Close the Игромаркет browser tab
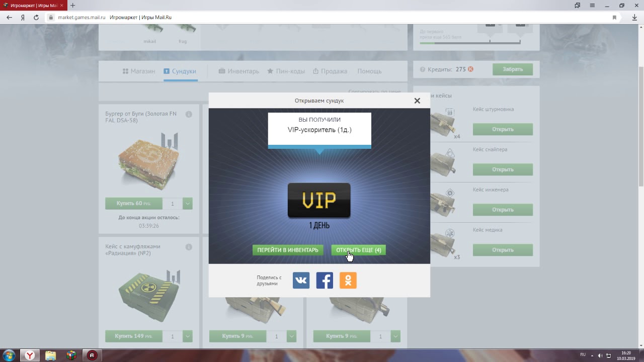644x362 pixels. click(x=61, y=6)
